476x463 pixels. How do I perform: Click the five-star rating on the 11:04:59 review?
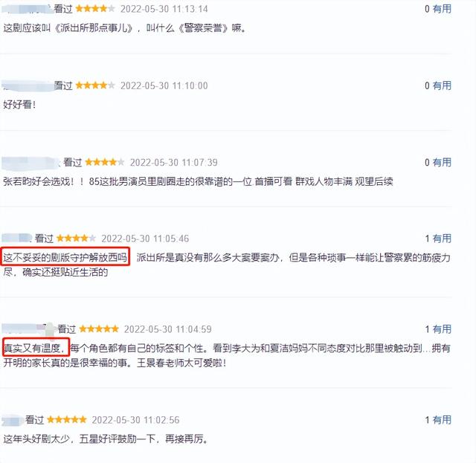coord(99,328)
